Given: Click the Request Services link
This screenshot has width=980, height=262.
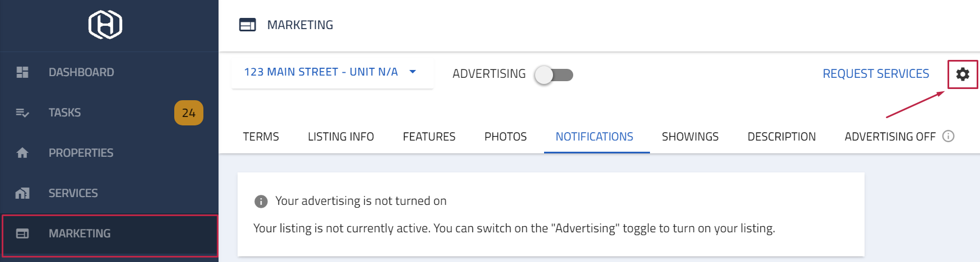Looking at the screenshot, I should 876,74.
